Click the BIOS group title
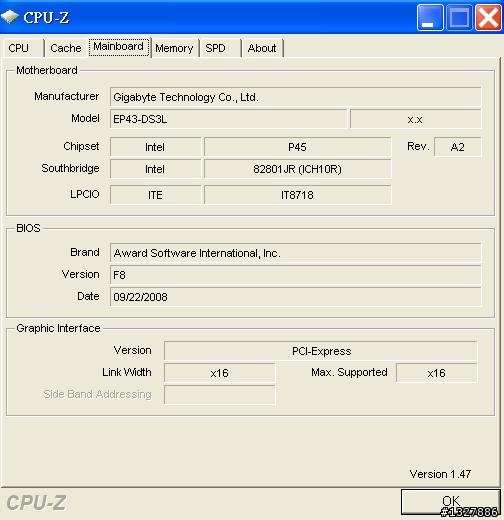The image size is (504, 520). click(28, 228)
